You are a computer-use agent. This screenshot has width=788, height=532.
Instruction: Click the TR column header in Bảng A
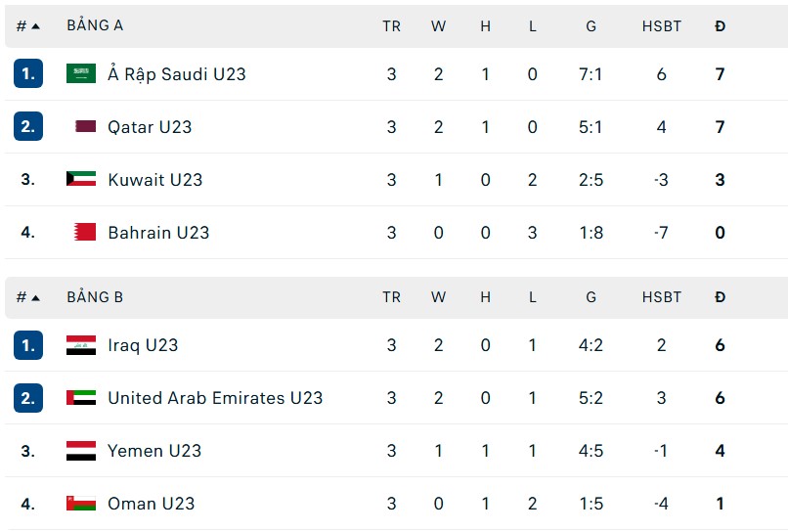(x=391, y=26)
